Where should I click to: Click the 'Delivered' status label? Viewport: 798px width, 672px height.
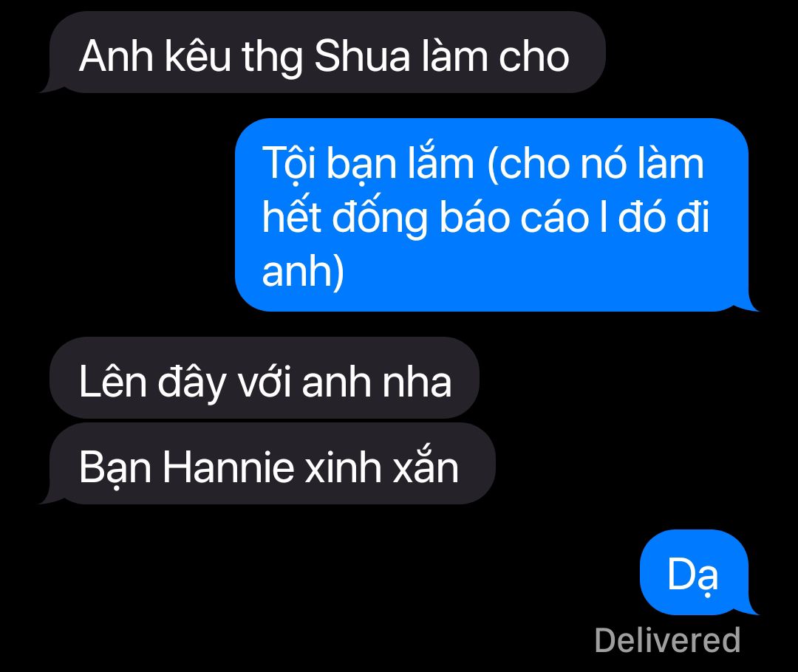(667, 640)
